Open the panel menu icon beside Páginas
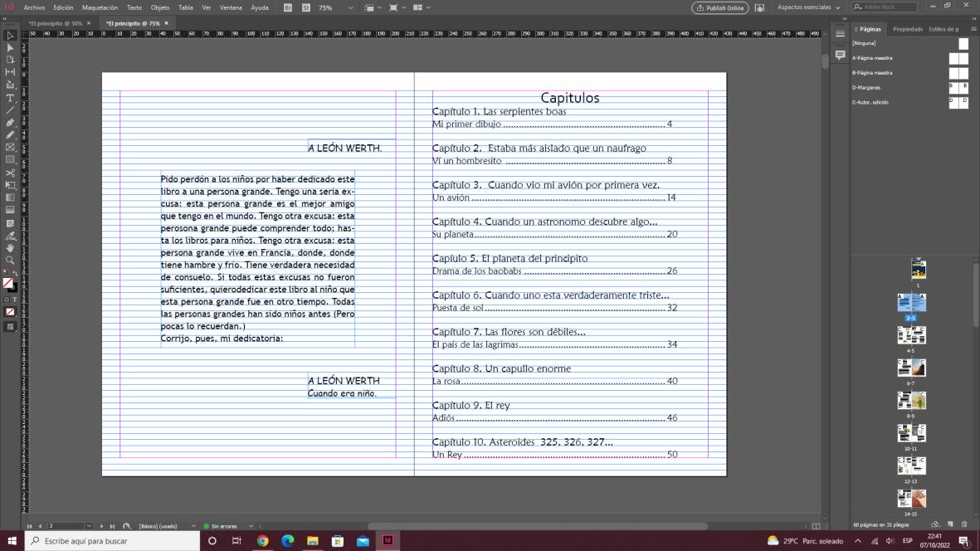Screen dimensions: 980x551 (x=973, y=29)
